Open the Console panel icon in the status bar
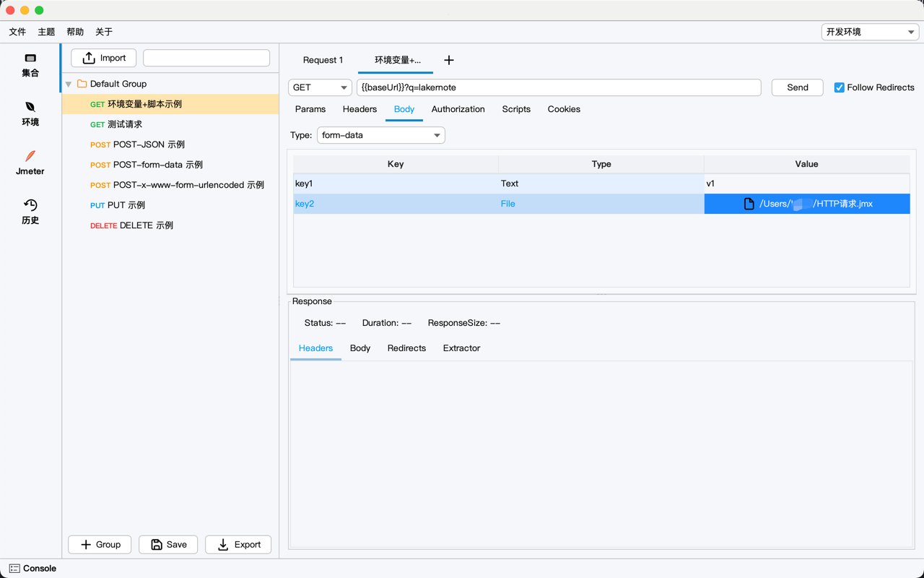Image resolution: width=924 pixels, height=578 pixels. 14,569
